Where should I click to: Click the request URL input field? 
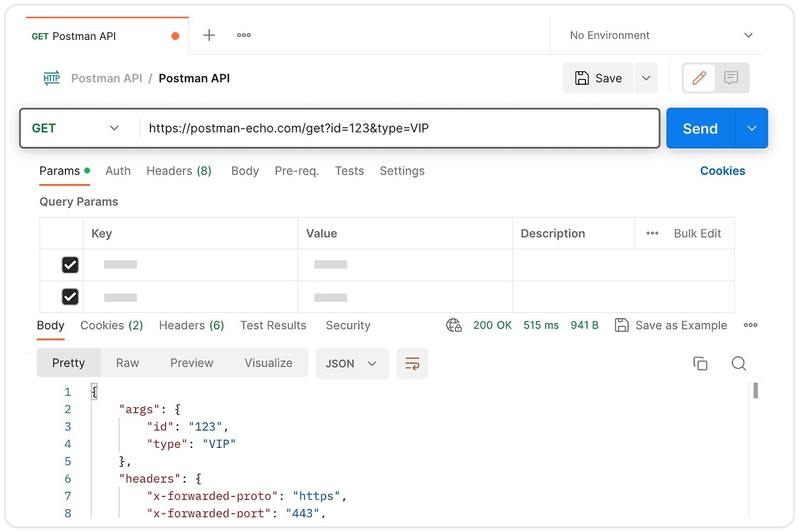coord(399,128)
